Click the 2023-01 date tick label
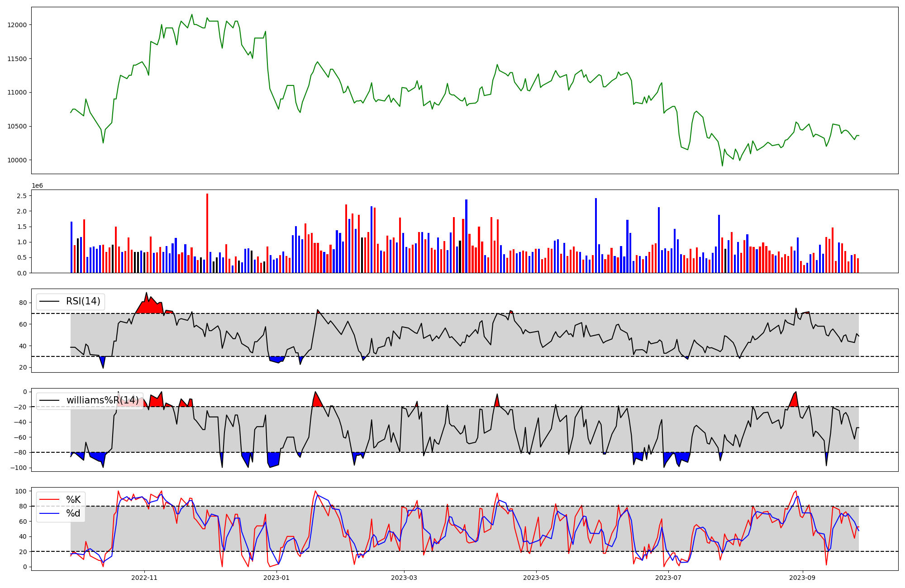905x588 pixels. pyautogui.click(x=276, y=578)
